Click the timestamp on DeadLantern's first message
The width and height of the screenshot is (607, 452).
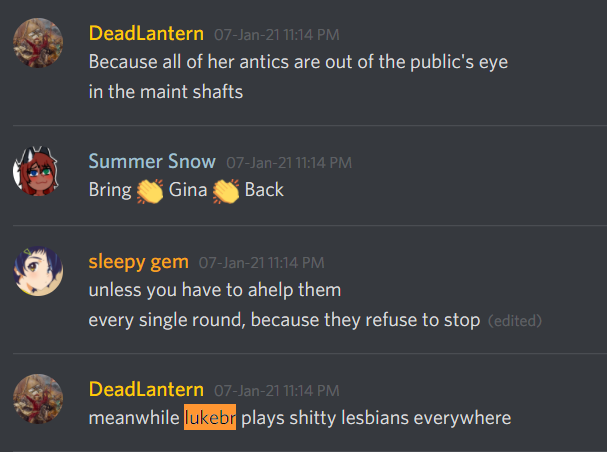pyautogui.click(x=277, y=35)
